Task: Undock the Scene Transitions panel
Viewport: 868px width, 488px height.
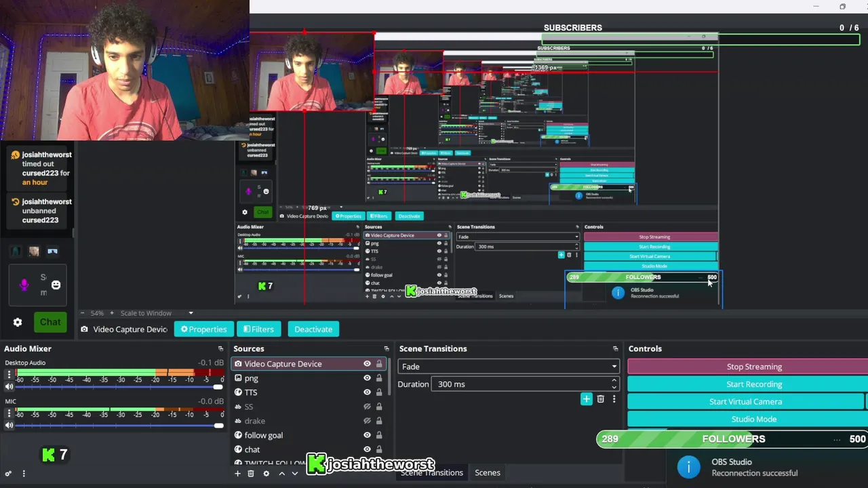Action: coord(616,349)
